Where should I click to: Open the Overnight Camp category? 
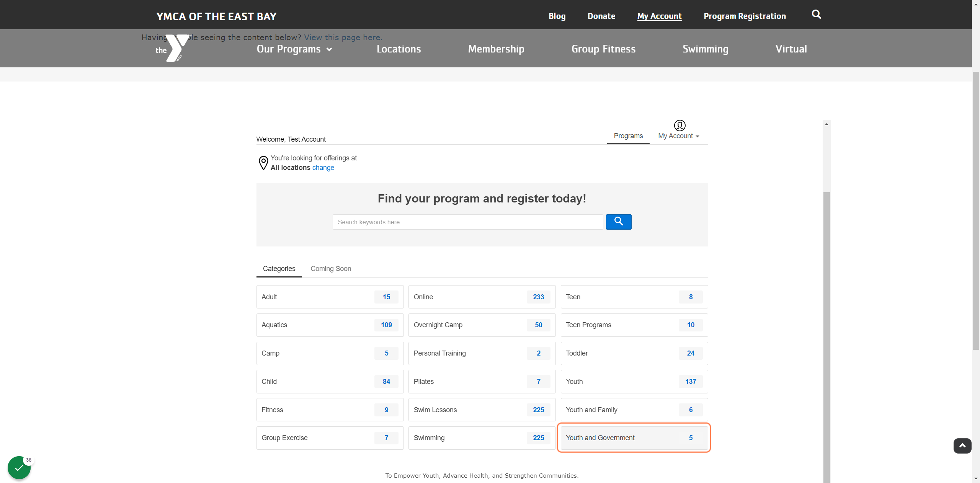point(482,325)
